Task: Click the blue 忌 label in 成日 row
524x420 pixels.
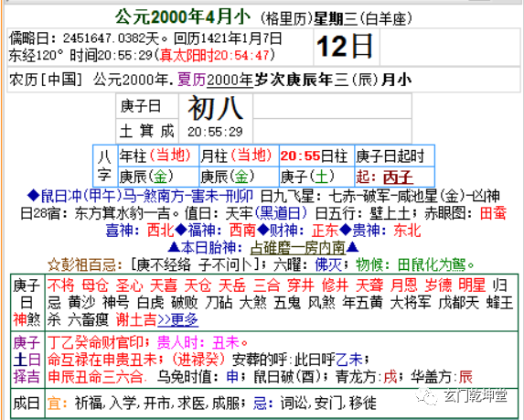Action: 263,403
